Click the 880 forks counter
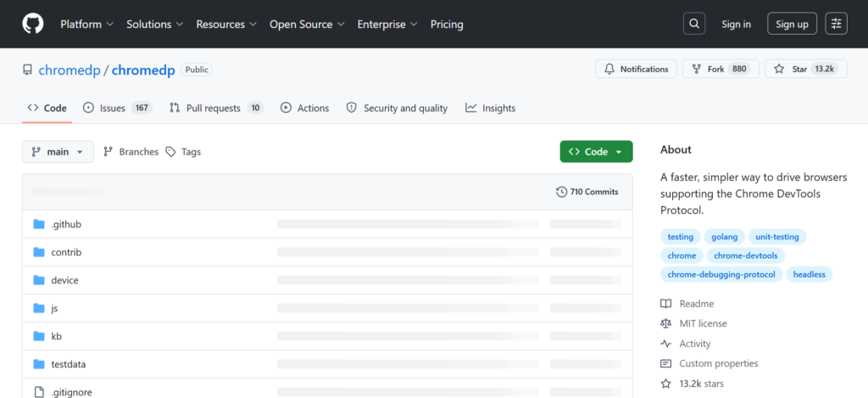This screenshot has width=868, height=398. (x=739, y=70)
